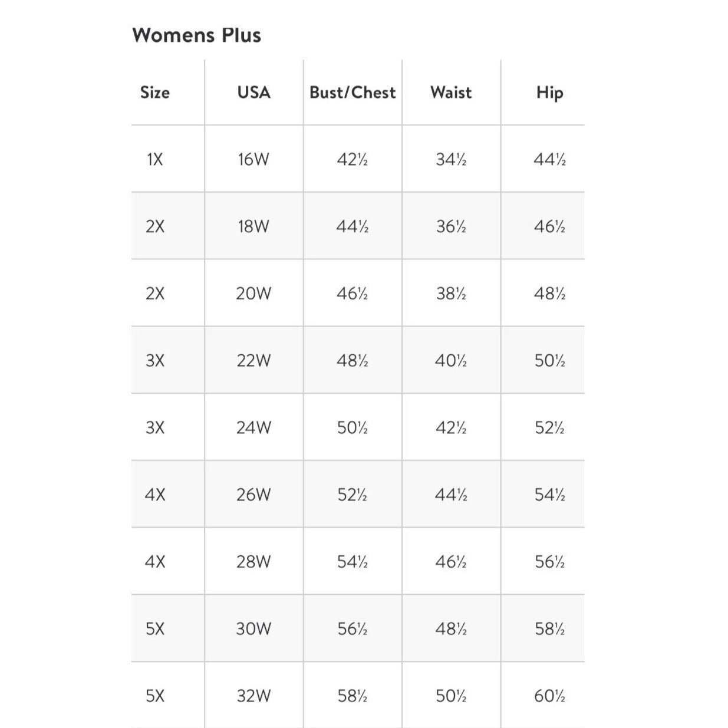Select the 22W USA size cell
Viewport: 728px width, 728px height.
pyautogui.click(x=253, y=360)
